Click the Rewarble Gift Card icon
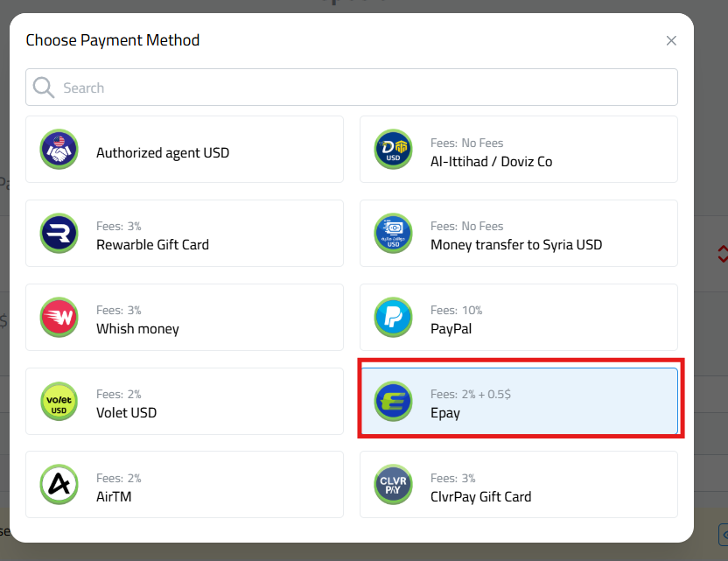The height and width of the screenshot is (561, 728). pos(59,233)
